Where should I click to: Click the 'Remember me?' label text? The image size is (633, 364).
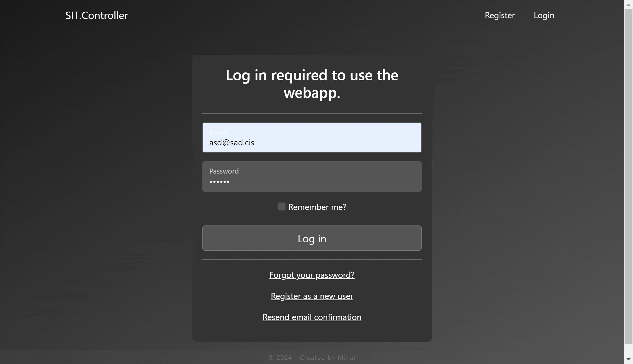[317, 207]
